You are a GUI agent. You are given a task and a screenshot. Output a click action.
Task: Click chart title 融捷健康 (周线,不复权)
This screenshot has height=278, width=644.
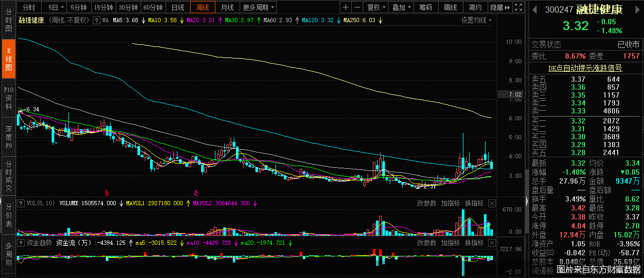pos(54,20)
